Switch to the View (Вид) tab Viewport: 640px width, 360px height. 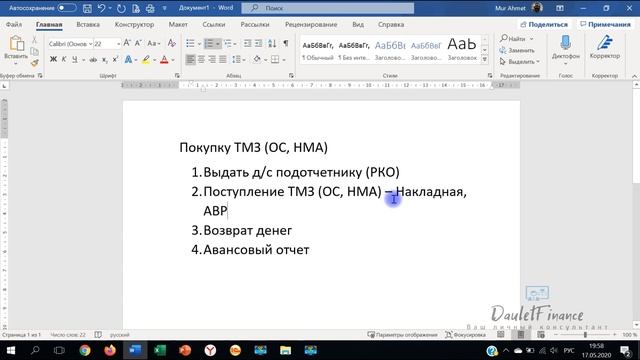[x=358, y=24]
